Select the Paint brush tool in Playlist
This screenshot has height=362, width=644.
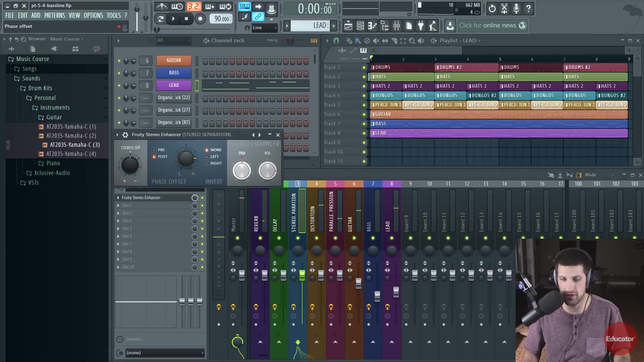point(358,41)
